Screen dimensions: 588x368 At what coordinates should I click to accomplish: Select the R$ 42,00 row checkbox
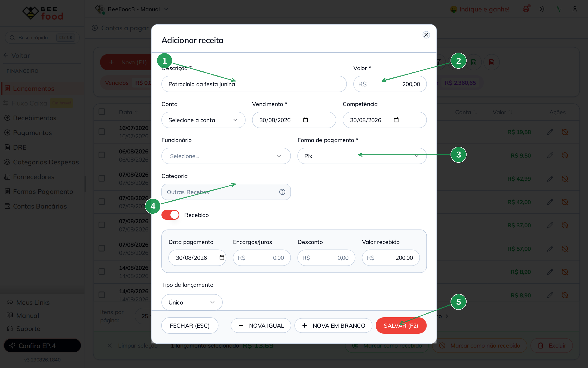tap(102, 202)
